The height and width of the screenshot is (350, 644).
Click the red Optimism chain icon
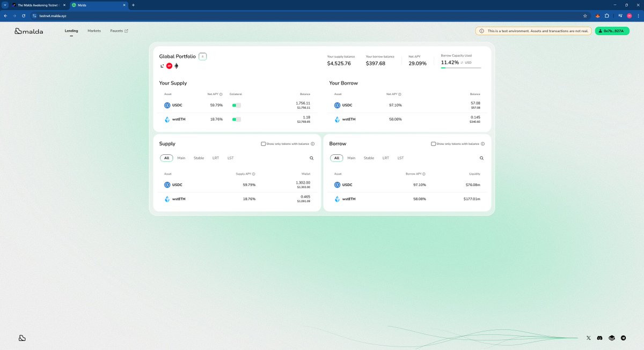point(169,66)
